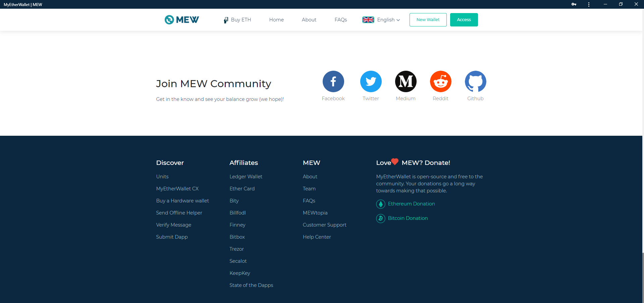The height and width of the screenshot is (303, 644).
Task: Open the Medium M icon
Action: (406, 81)
